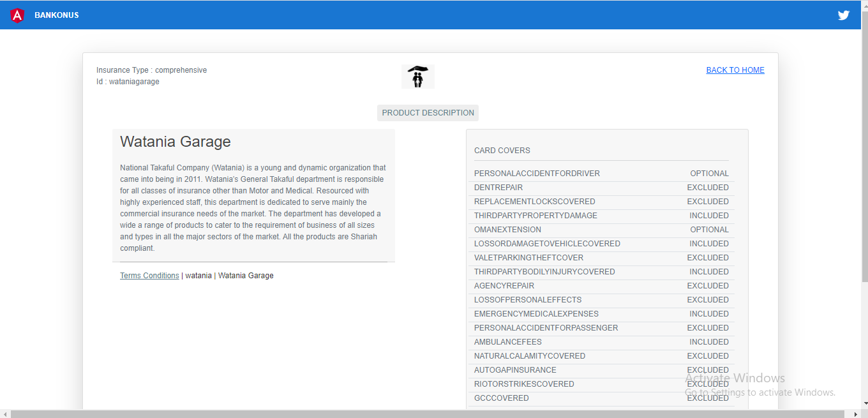The image size is (868, 418).
Task: Click INCLUDED value for AMBULANCEFEES
Action: pos(709,342)
